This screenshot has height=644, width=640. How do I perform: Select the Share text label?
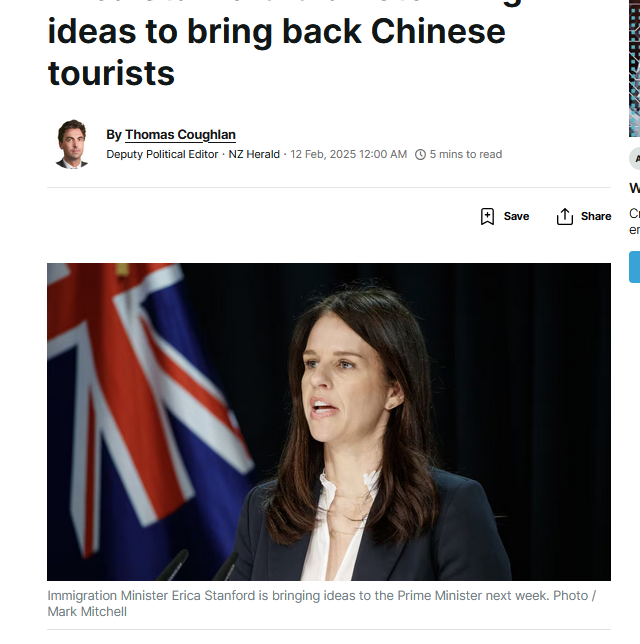point(596,216)
